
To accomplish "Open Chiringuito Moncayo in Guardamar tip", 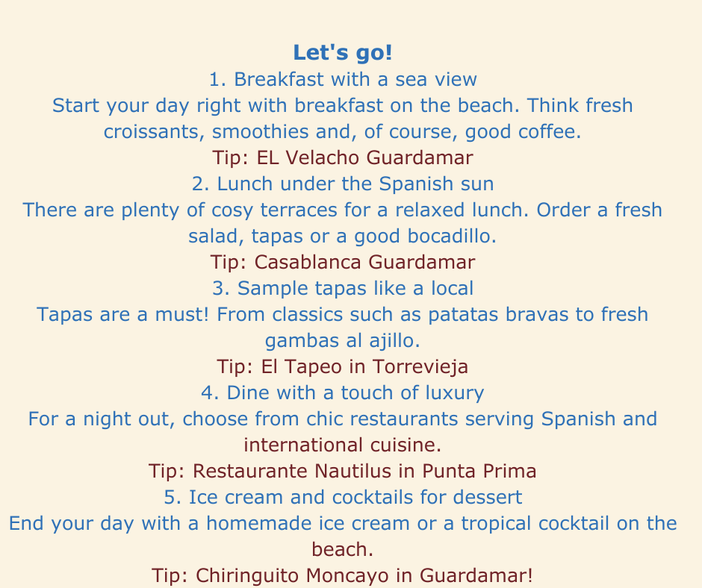I will click(x=343, y=575).
